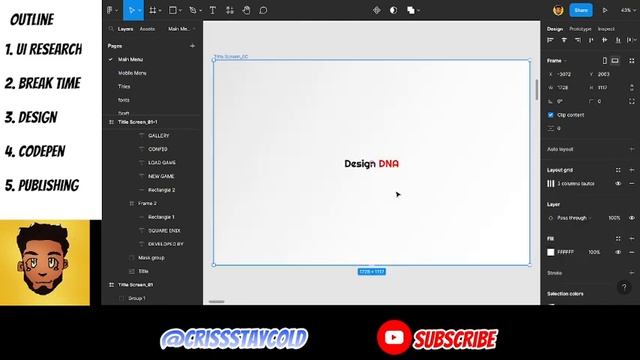
Task: Open the Main Menu page dropdown
Action: coord(182,29)
